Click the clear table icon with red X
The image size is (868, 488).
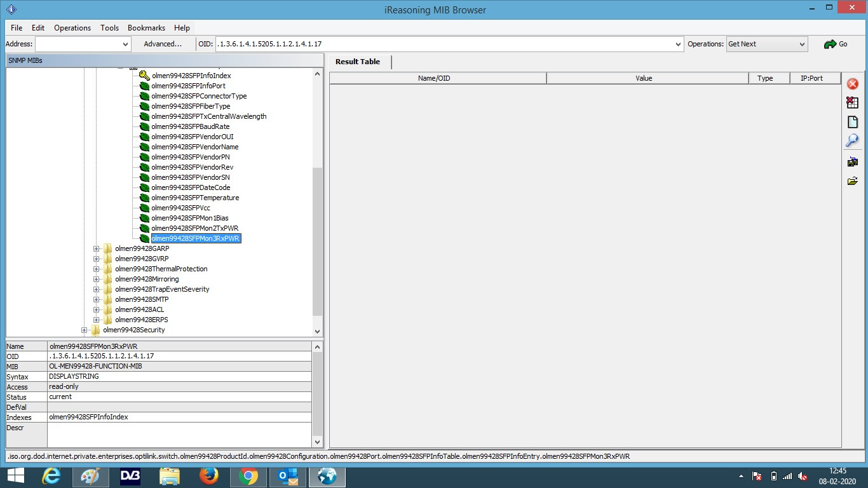[x=853, y=102]
